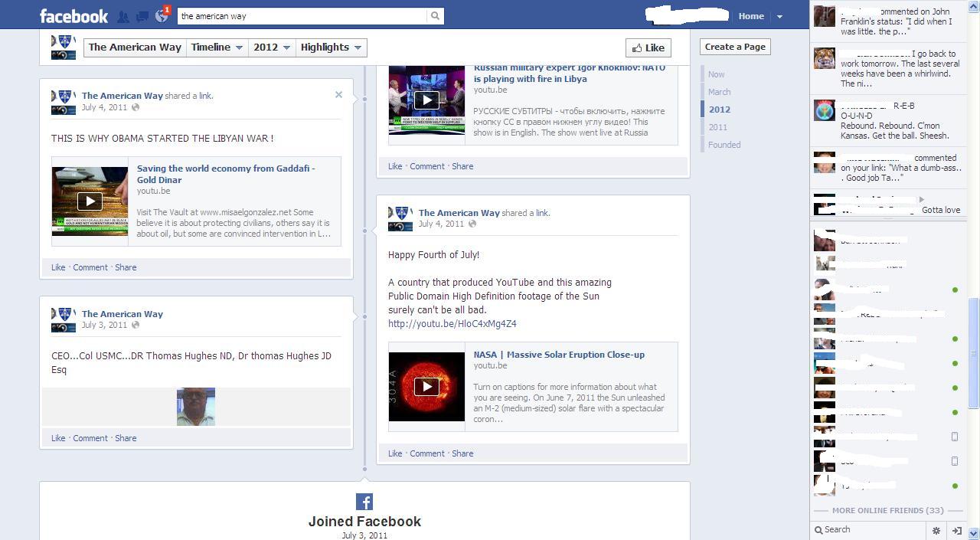Hide the chat sidebar with the arrow icon
The image size is (980, 540).
coord(956,530)
